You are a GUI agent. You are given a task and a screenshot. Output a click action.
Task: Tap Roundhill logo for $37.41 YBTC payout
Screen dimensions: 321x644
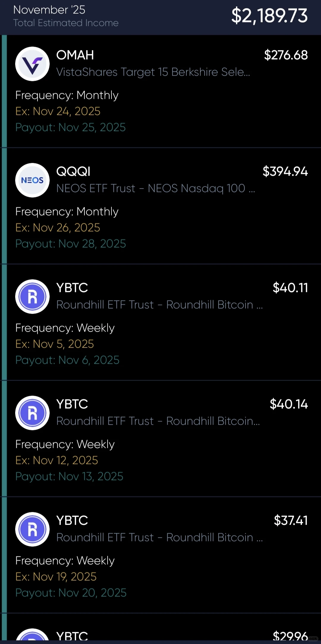[x=32, y=529]
